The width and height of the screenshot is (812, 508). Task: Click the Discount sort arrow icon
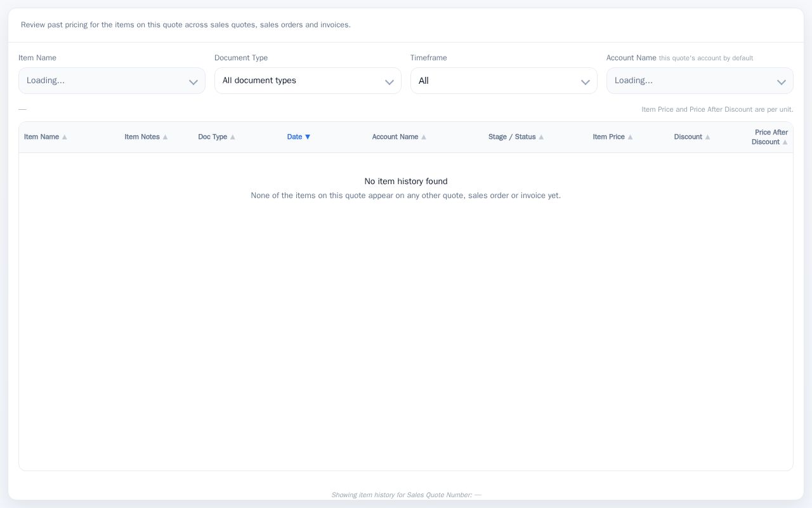[x=707, y=137]
